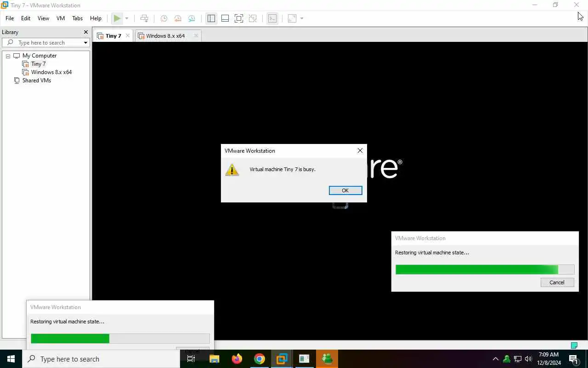The width and height of the screenshot is (588, 368).
Task: Open Firefox from the taskbar
Action: [237, 359]
